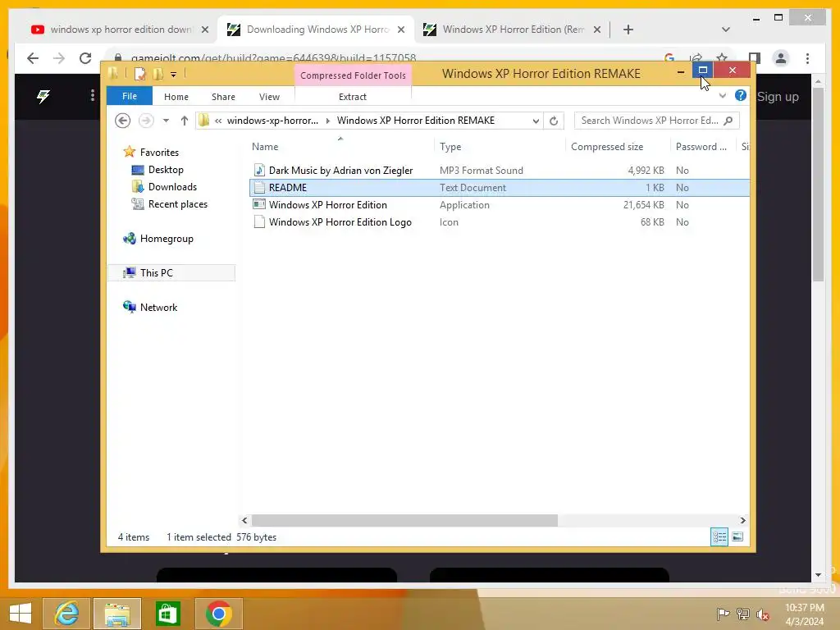Open Favorites in navigation pane
Screen dimensions: 840x630
pyautogui.click(x=159, y=152)
